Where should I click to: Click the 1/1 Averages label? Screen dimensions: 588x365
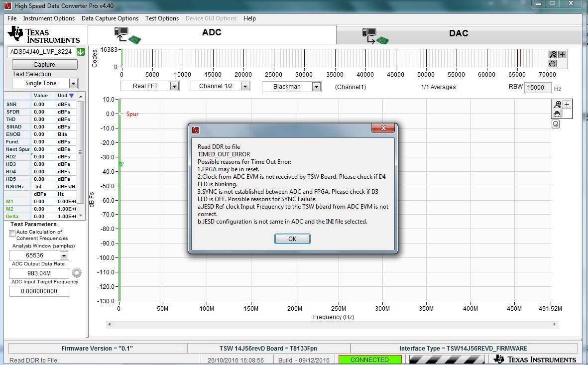coord(438,87)
